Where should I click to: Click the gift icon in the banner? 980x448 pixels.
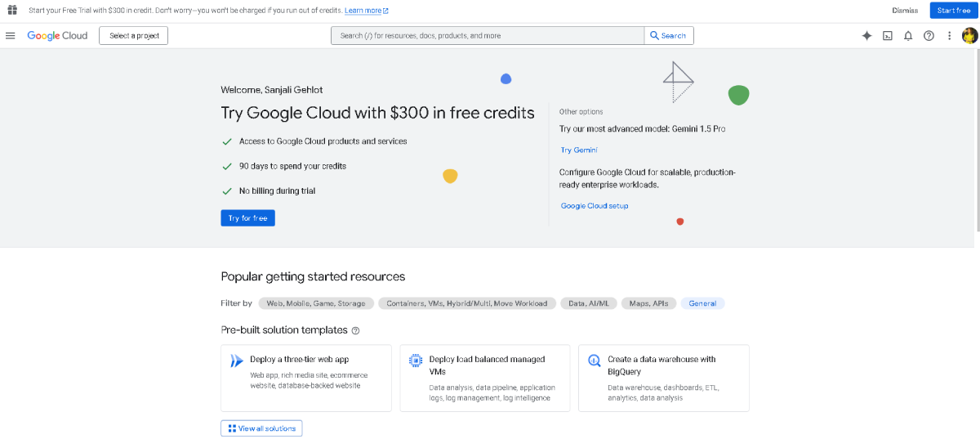[x=12, y=10]
